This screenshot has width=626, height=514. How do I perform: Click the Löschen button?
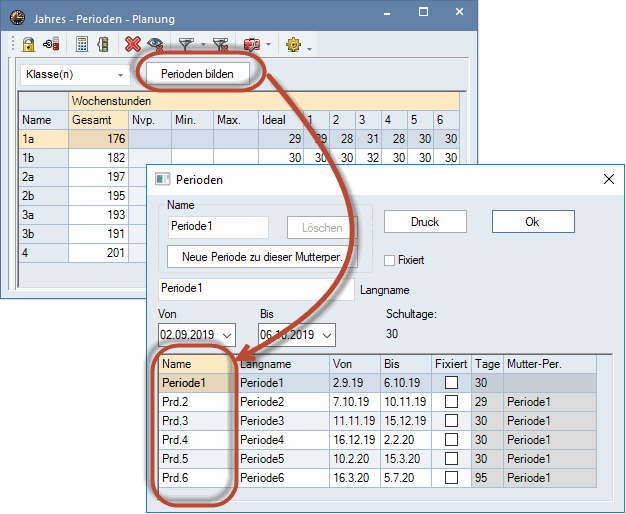pos(322,228)
